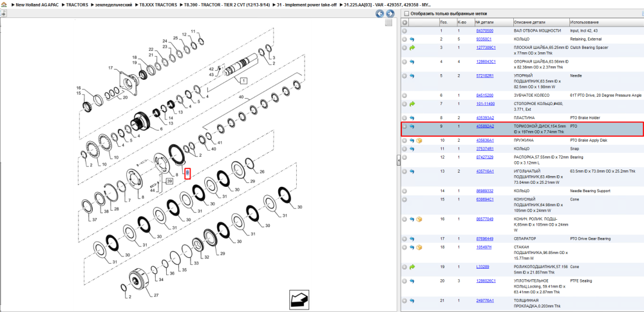Open part number link L33289

[482, 267]
